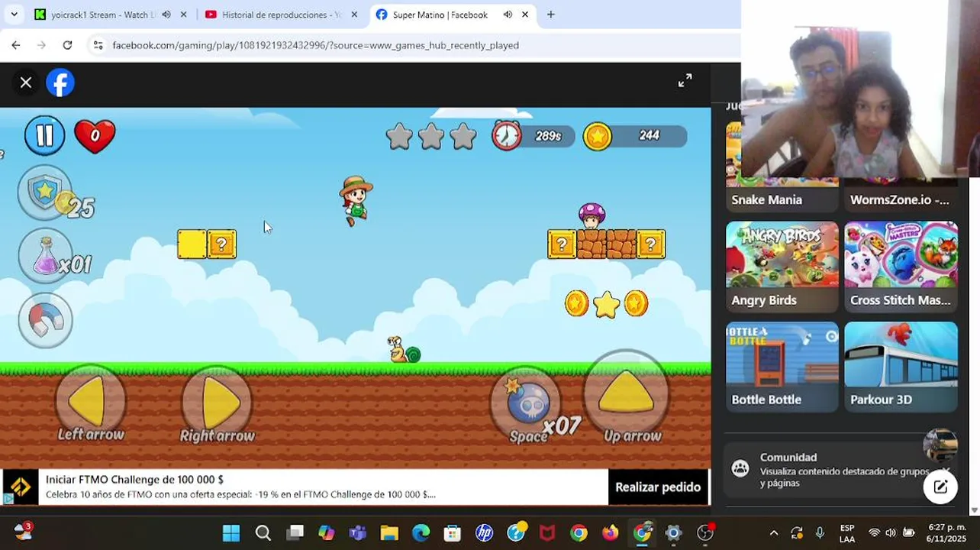The height and width of the screenshot is (550, 980).
Task: Show hidden system tray icons
Action: (x=774, y=532)
